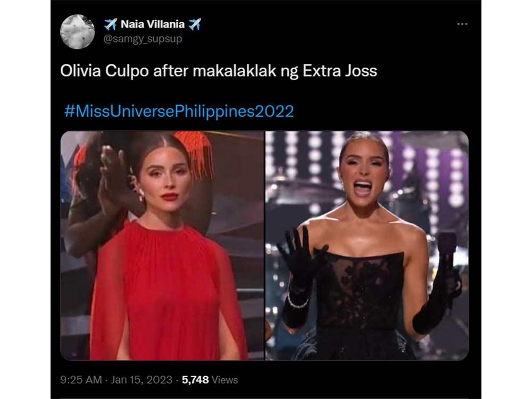Click the orange fringe headdress in left photo

(194, 153)
